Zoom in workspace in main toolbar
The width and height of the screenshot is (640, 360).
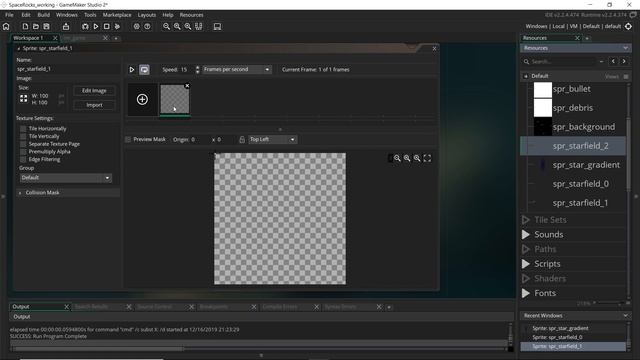(x=188, y=27)
